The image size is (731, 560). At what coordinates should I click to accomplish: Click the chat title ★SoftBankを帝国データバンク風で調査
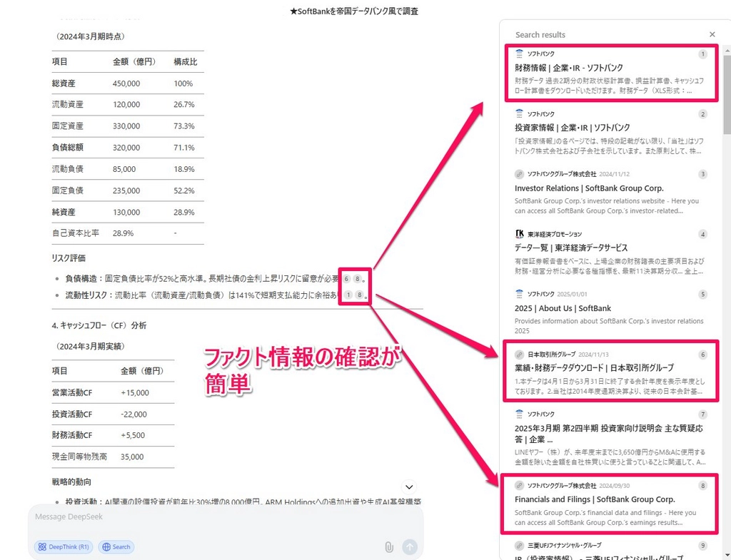(x=354, y=11)
